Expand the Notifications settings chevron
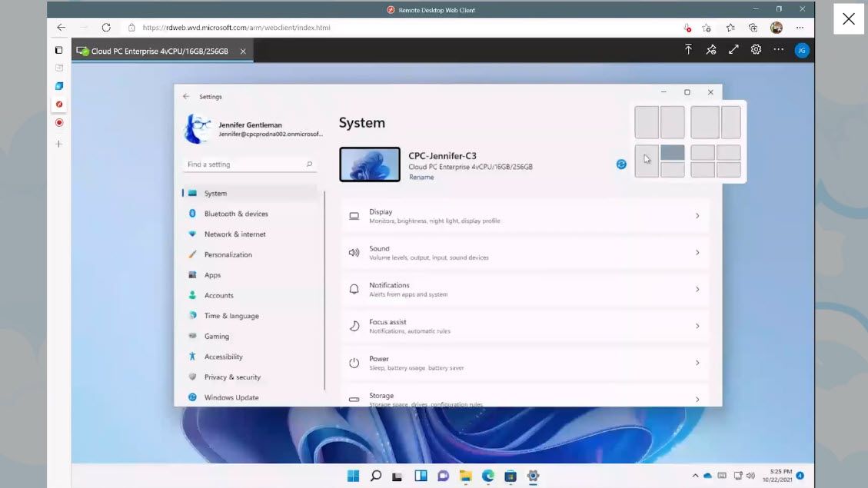The width and height of the screenshot is (868, 488). coord(697,290)
